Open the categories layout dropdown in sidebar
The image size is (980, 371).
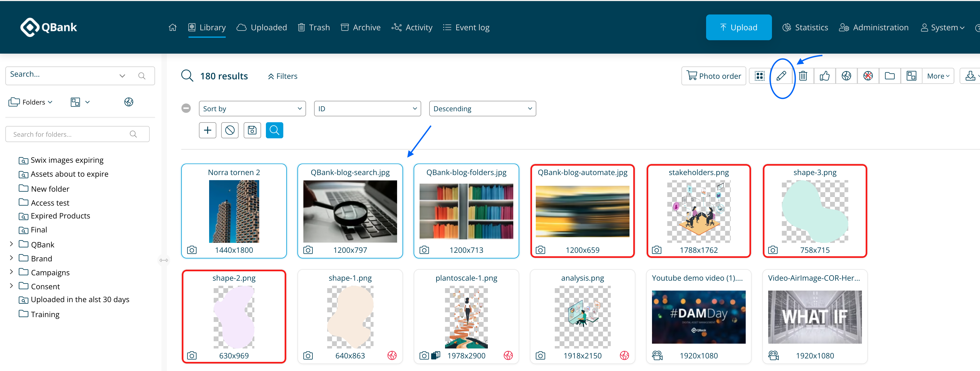80,102
